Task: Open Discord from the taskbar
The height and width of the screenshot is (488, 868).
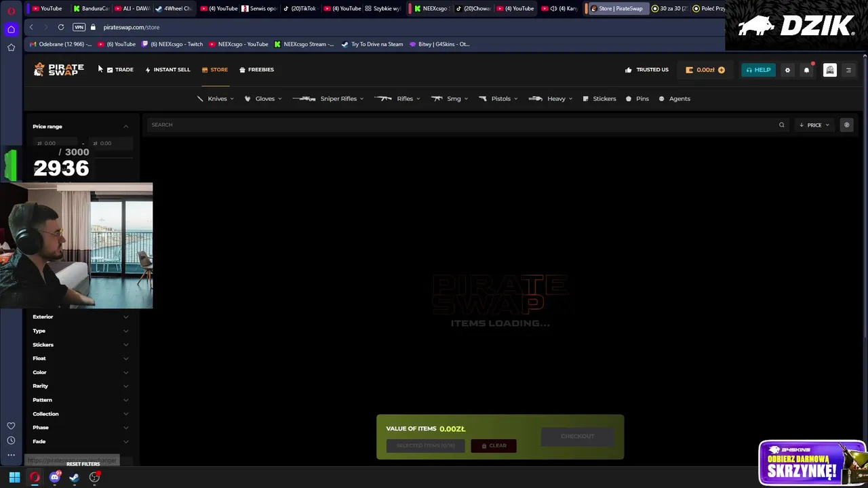Action: 55,478
